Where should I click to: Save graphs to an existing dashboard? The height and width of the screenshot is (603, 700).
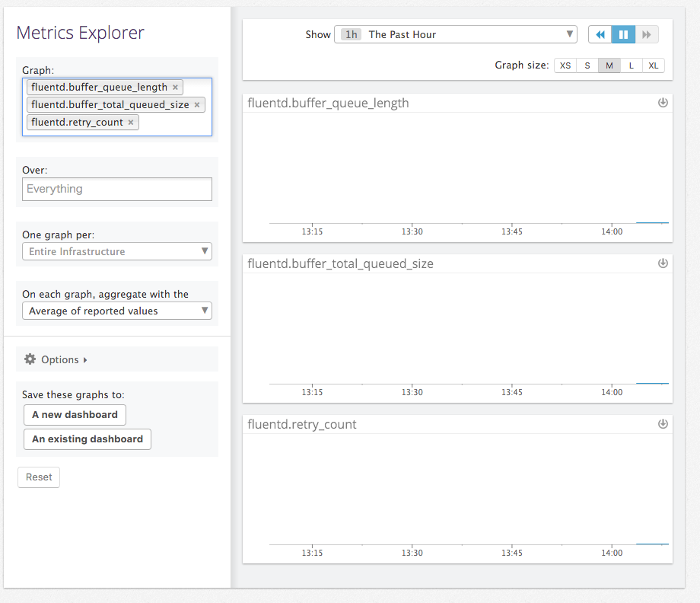click(x=87, y=439)
